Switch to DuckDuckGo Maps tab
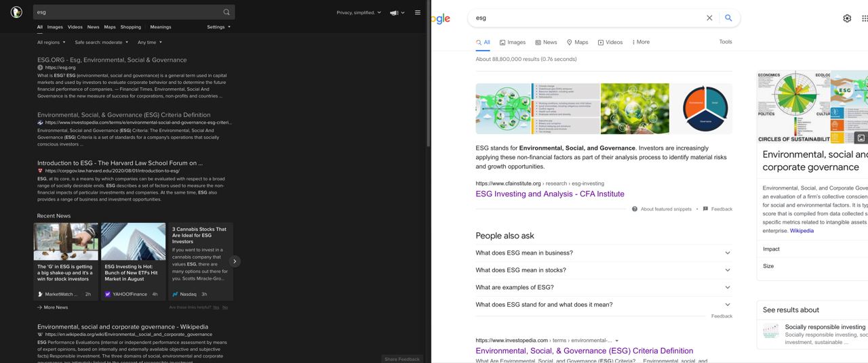 point(110,27)
